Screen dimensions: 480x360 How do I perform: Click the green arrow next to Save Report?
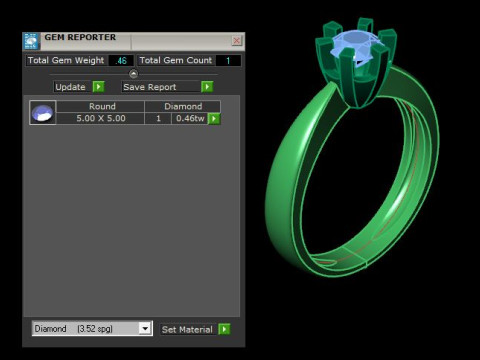[x=207, y=87]
